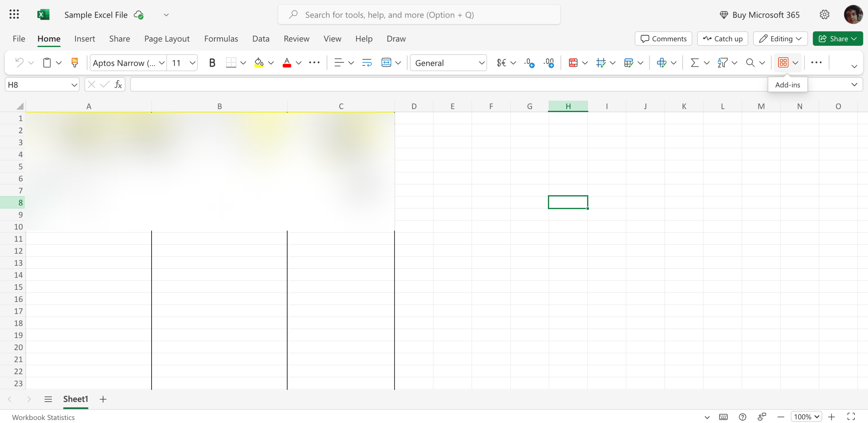This screenshot has width=868, height=423.
Task: Switch to the Insert ribbon tab
Action: (x=84, y=39)
